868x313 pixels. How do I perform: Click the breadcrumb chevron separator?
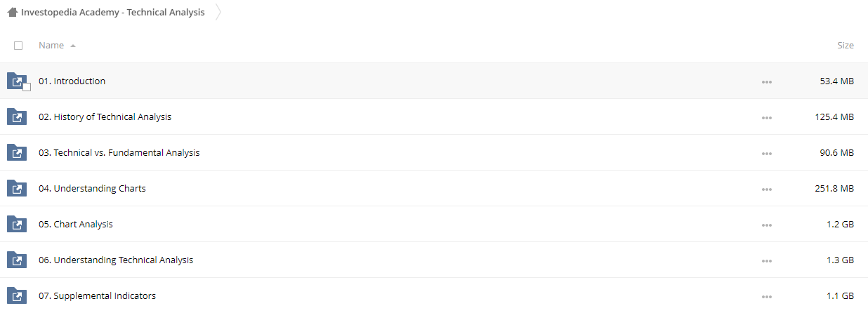pyautogui.click(x=218, y=13)
